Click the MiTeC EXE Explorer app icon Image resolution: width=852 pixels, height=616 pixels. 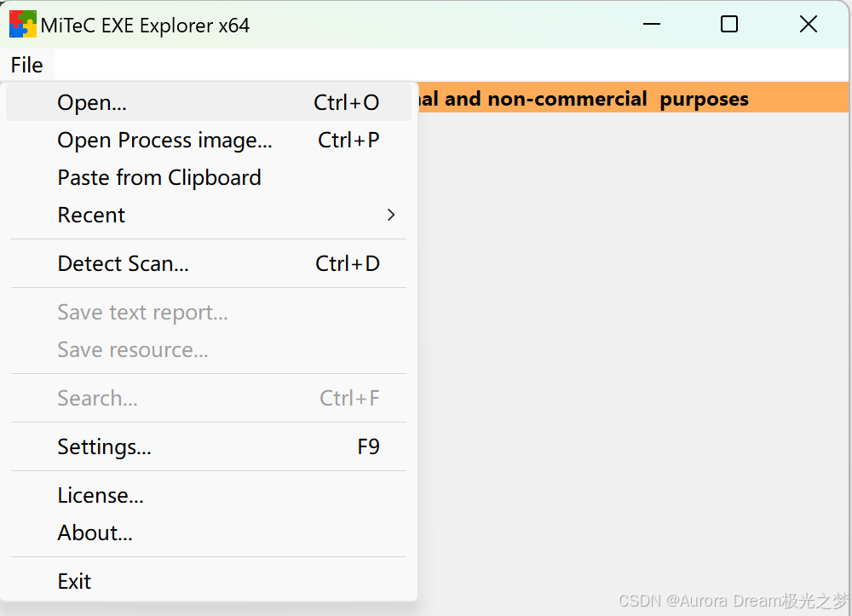pyautogui.click(x=23, y=25)
